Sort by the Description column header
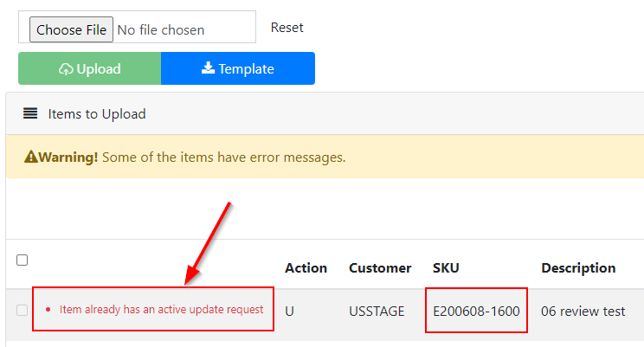The width and height of the screenshot is (644, 347). click(x=578, y=267)
